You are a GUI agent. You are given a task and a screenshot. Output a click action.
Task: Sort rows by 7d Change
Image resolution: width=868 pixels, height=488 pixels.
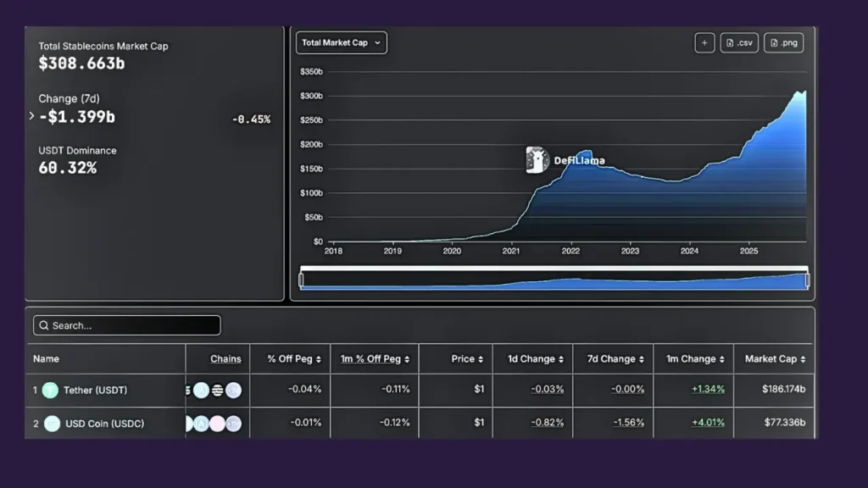click(612, 359)
